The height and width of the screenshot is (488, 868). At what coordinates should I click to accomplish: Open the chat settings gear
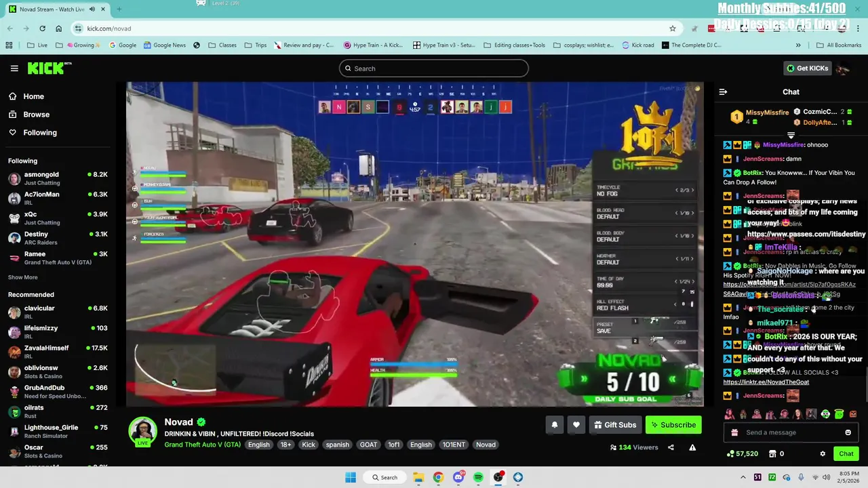(x=823, y=454)
